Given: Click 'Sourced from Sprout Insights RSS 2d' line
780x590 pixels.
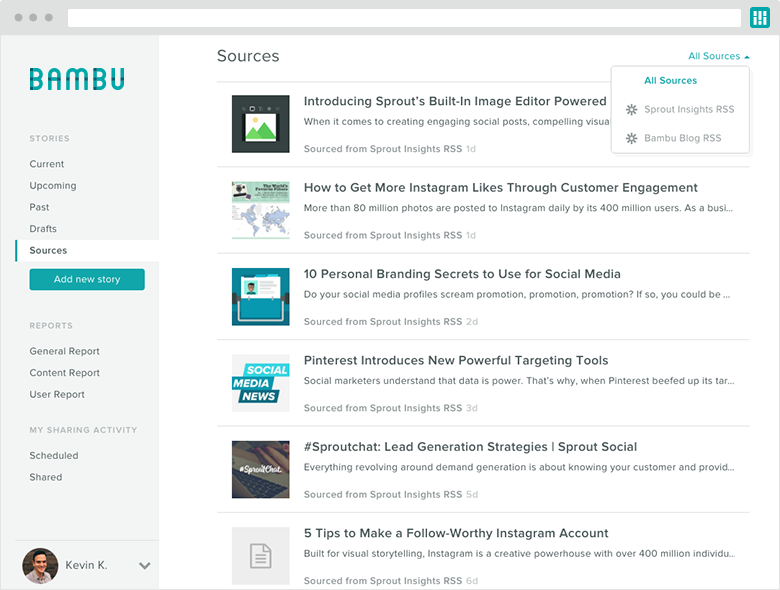Looking at the screenshot, I should tap(391, 322).
